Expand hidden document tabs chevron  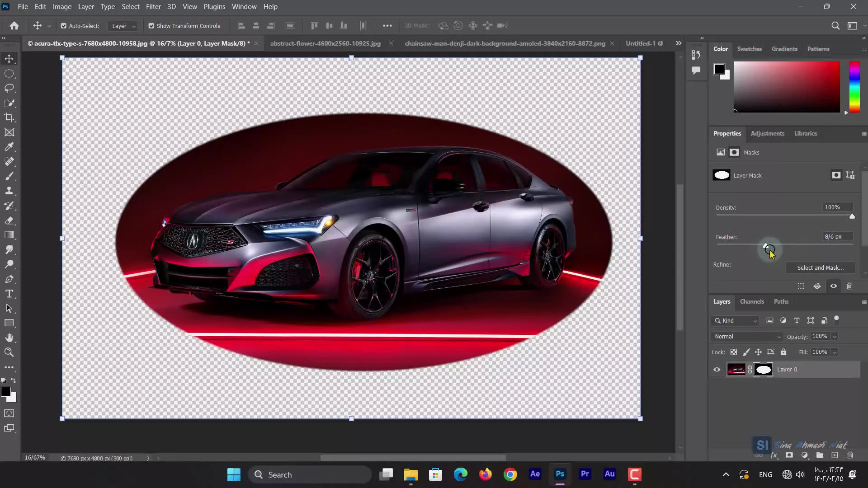tap(679, 43)
